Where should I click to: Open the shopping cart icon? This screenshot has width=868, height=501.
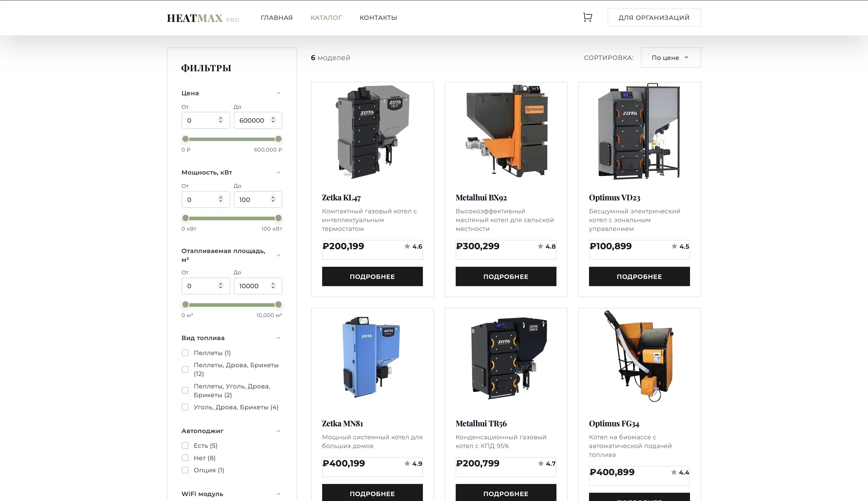tap(587, 17)
